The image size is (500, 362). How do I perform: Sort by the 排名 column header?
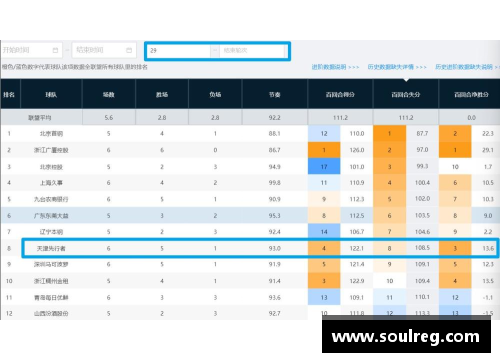pos(9,95)
